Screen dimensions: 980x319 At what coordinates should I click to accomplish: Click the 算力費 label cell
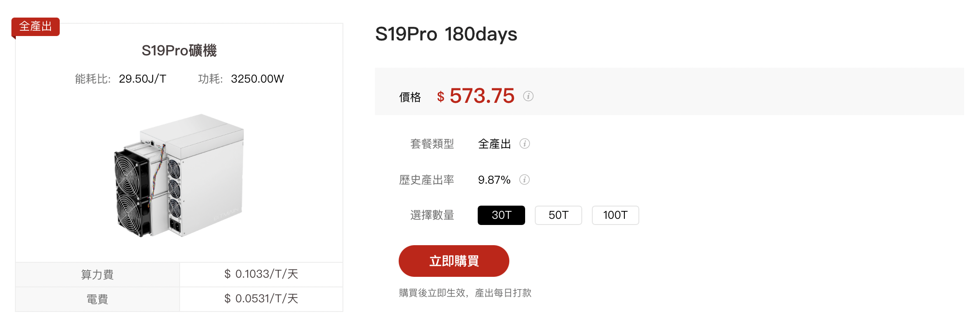[97, 275]
